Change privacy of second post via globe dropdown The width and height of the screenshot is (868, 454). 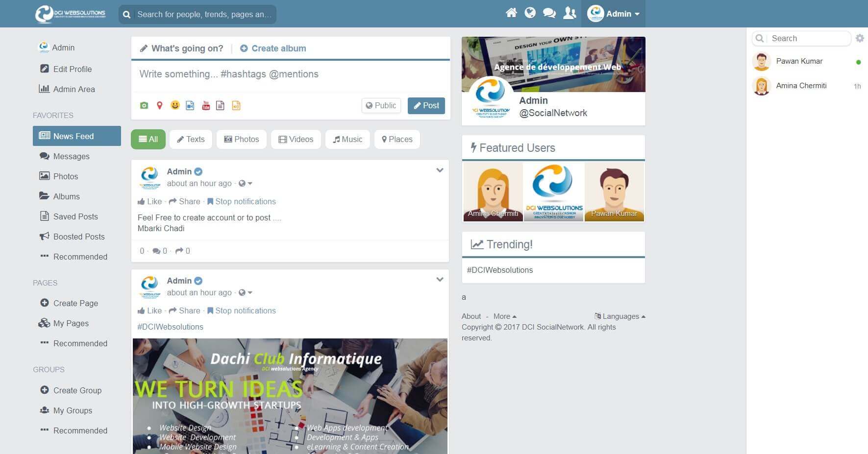[246, 292]
